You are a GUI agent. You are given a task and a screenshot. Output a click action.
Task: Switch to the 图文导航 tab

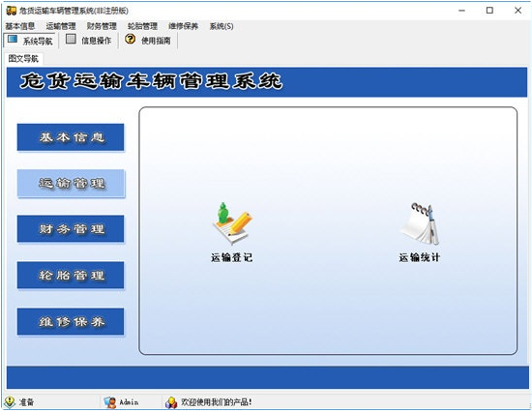pyautogui.click(x=23, y=59)
